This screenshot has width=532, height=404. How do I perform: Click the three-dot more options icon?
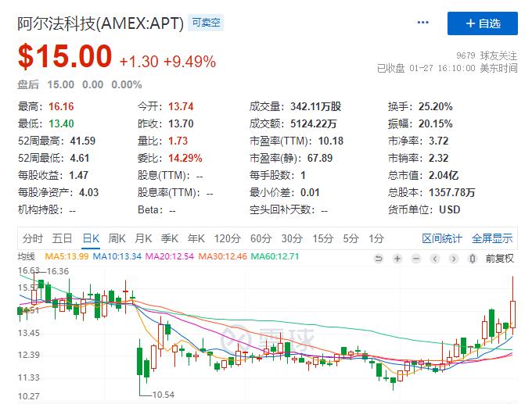coord(422,23)
